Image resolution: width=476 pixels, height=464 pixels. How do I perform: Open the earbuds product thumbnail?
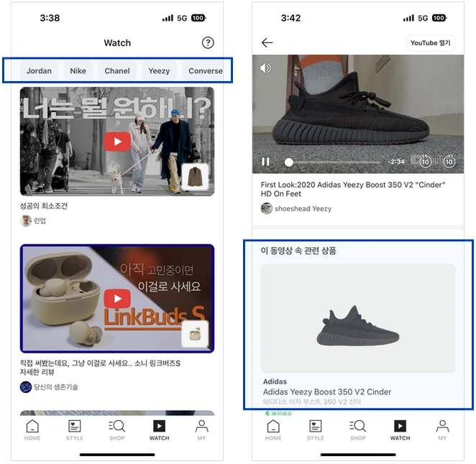(195, 334)
